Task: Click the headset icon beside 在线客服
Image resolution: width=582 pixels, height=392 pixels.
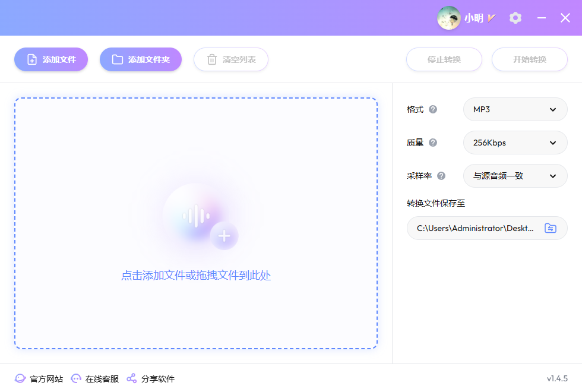Action: pos(76,379)
